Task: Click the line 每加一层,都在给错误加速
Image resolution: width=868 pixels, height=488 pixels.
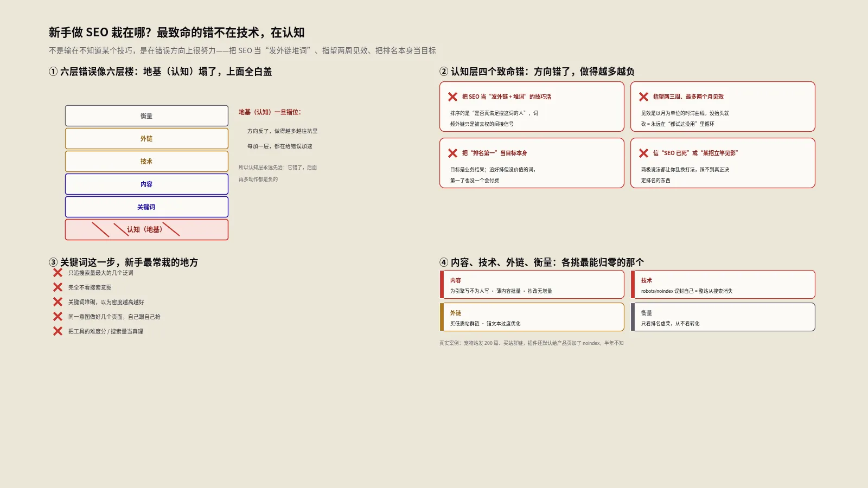Action: click(x=280, y=146)
